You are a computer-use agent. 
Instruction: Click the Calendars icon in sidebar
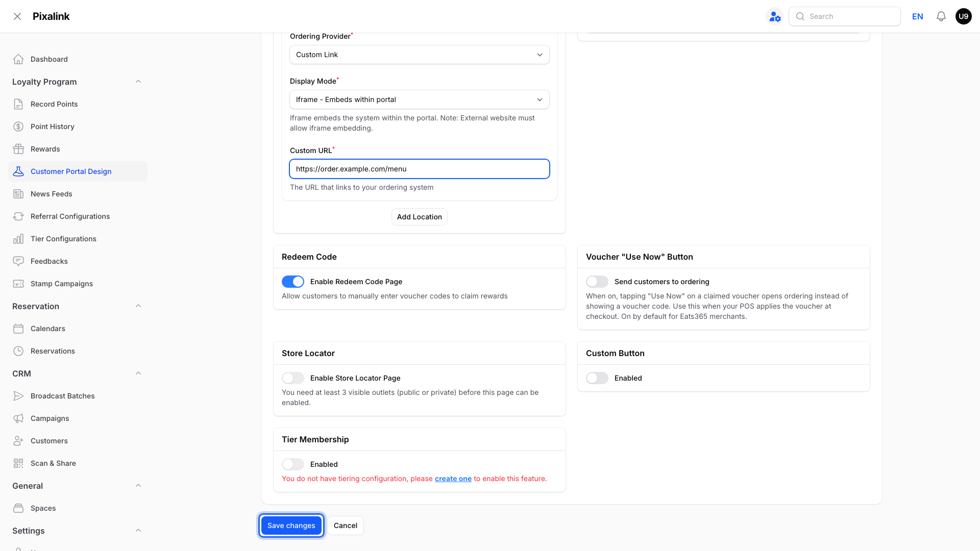[x=18, y=329]
